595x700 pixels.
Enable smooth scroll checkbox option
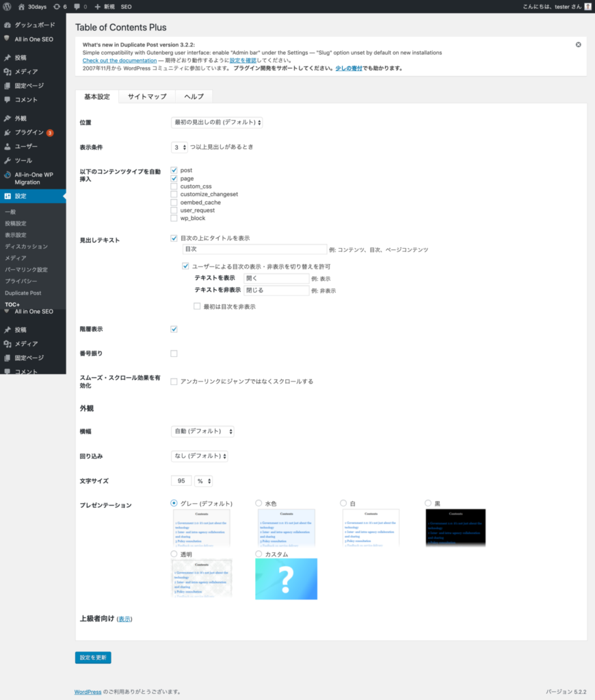point(174,381)
